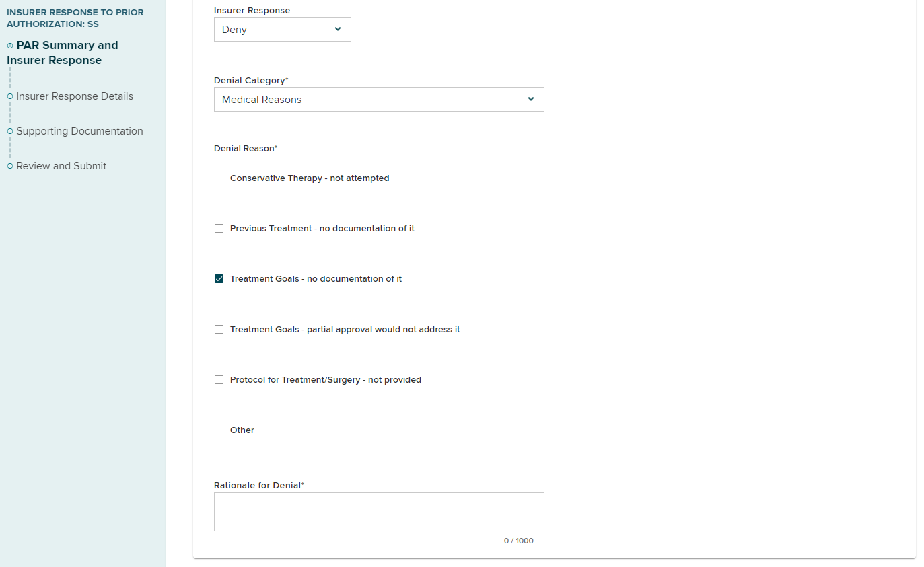The width and height of the screenshot is (924, 567).
Task: Click the Insurer Response Details step circle
Action: pyautogui.click(x=10, y=96)
